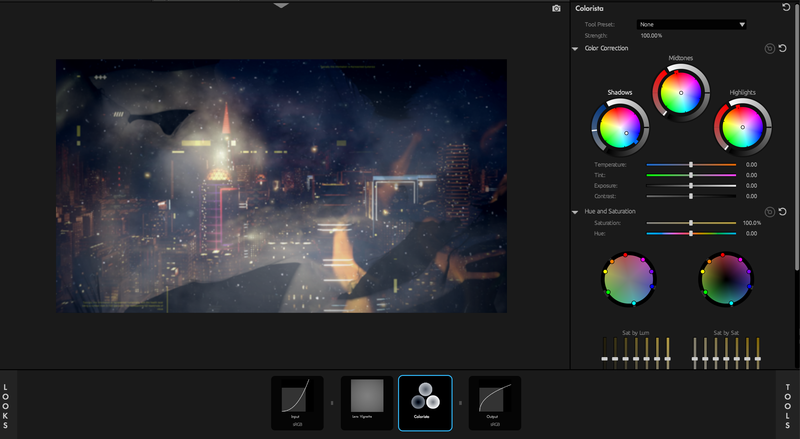800x439 pixels.
Task: Click the right hue saturation wheel
Action: (726, 277)
